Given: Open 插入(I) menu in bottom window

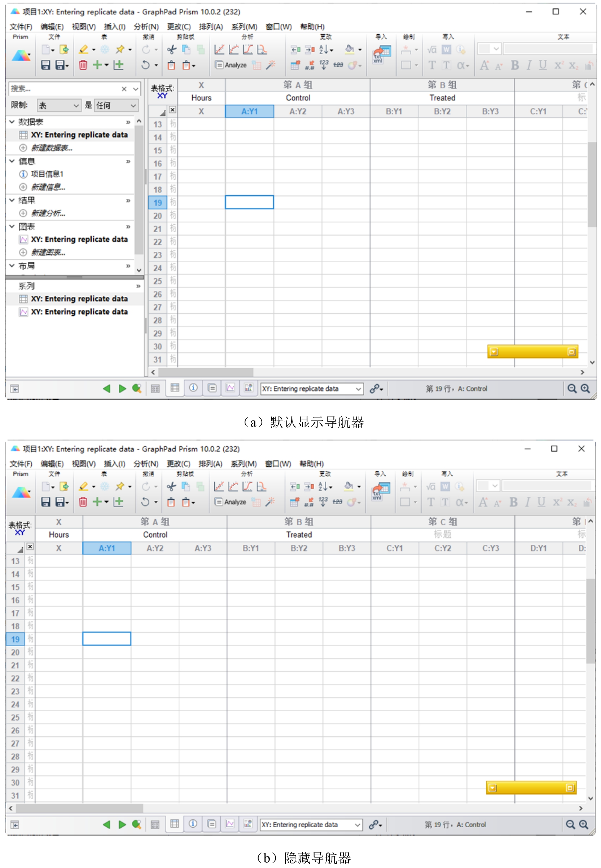Looking at the screenshot, I should [114, 463].
